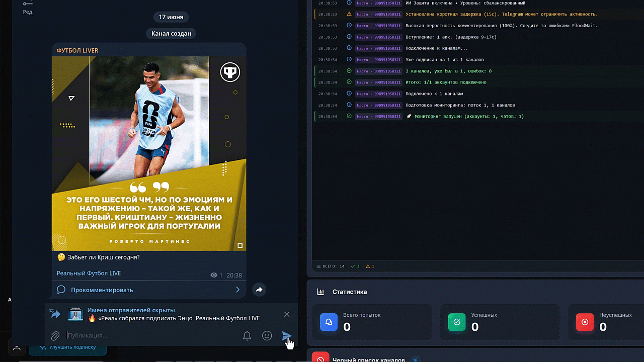The height and width of the screenshot is (362, 644).
Task: Select log line Итого: 1/1 аккаунтов подключено
Action: click(478, 82)
